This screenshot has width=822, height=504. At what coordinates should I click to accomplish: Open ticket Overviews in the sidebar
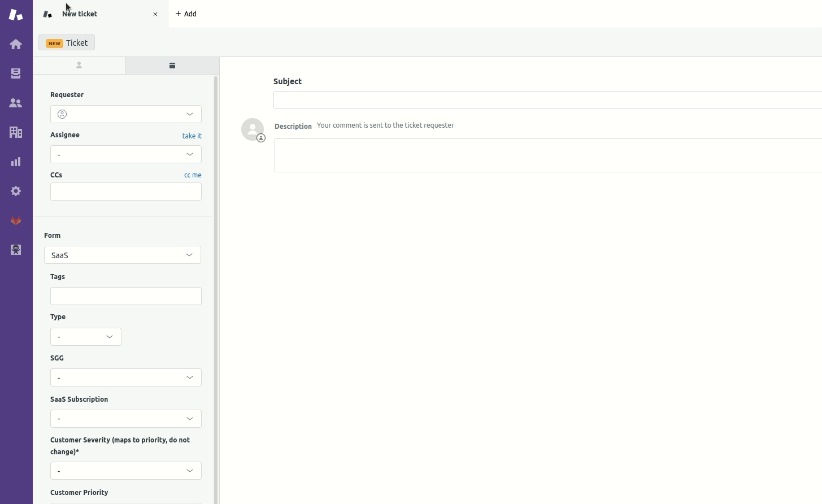(16, 73)
